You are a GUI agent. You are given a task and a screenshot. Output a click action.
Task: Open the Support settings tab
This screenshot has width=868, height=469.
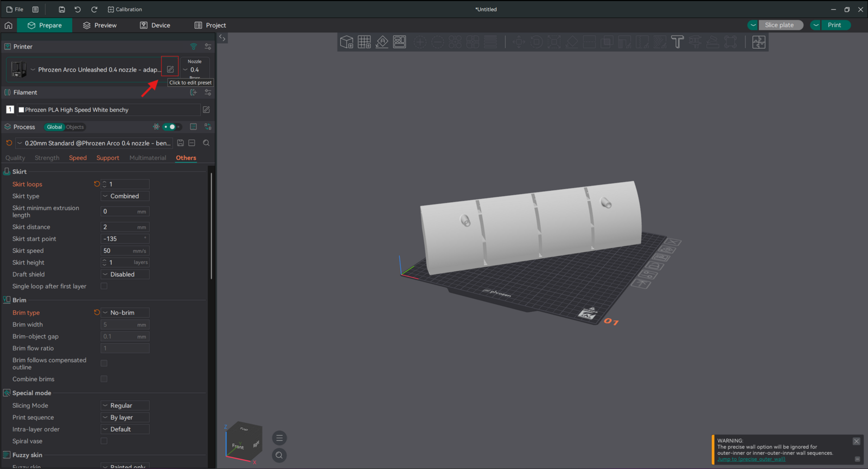[108, 158]
